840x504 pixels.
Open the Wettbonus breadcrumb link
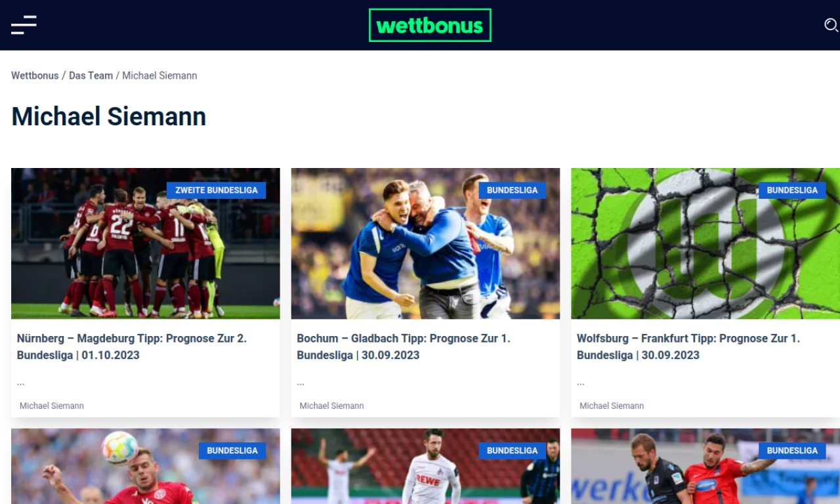click(x=35, y=75)
